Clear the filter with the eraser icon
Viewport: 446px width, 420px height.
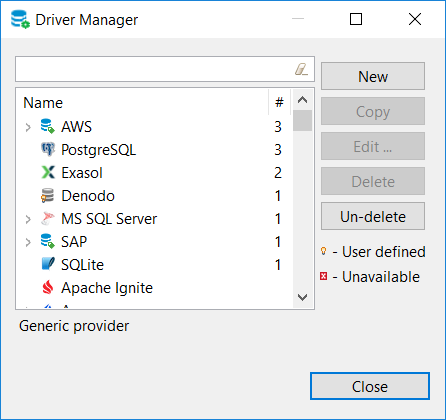pos(301,69)
